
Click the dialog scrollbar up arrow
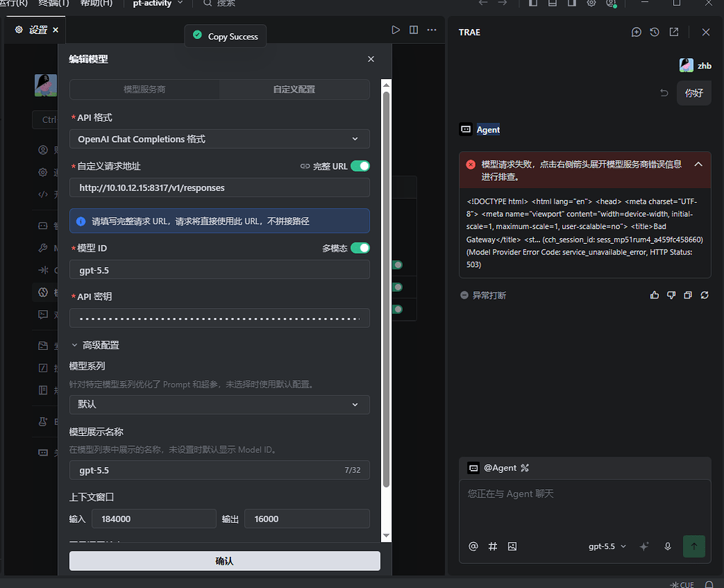click(387, 85)
